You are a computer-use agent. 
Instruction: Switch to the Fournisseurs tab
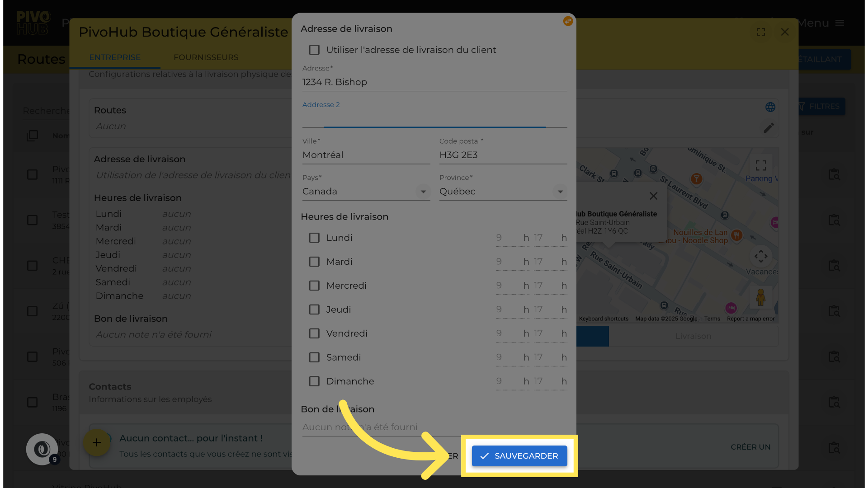point(206,57)
